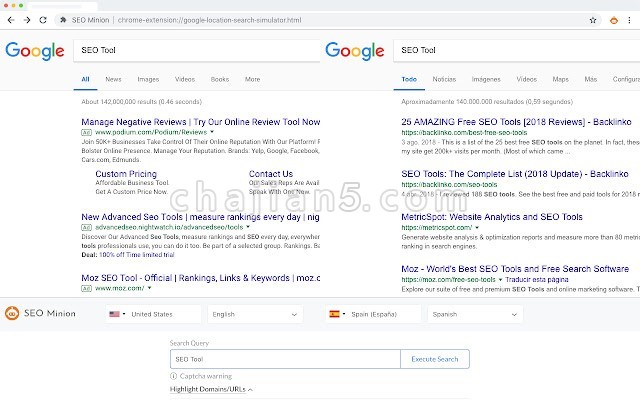This screenshot has width=640, height=400.
Task: Click the Traducir esta página link
Action: pyautogui.click(x=537, y=280)
